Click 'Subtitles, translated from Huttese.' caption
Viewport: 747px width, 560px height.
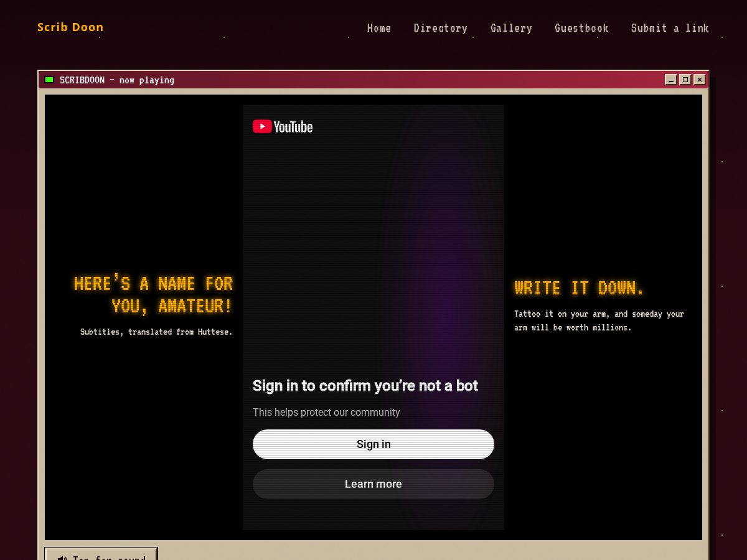tap(156, 332)
